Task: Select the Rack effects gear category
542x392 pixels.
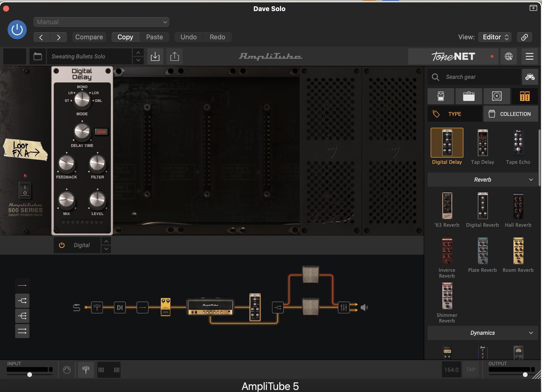Action: coord(525,96)
